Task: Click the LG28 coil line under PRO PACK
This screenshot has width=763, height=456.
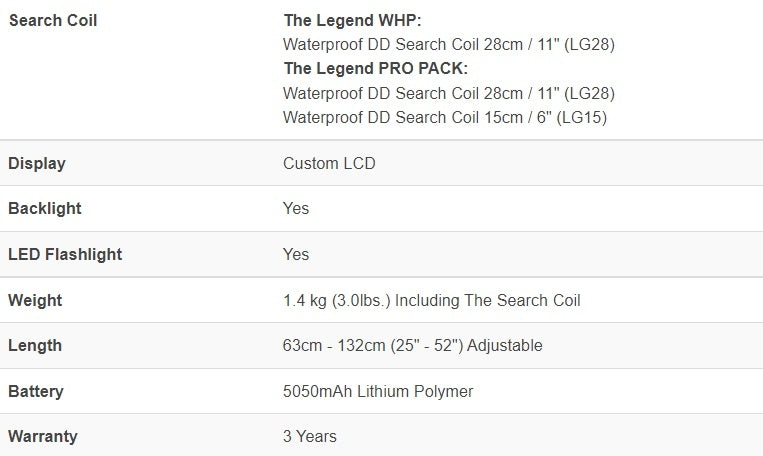Action: pyautogui.click(x=448, y=93)
